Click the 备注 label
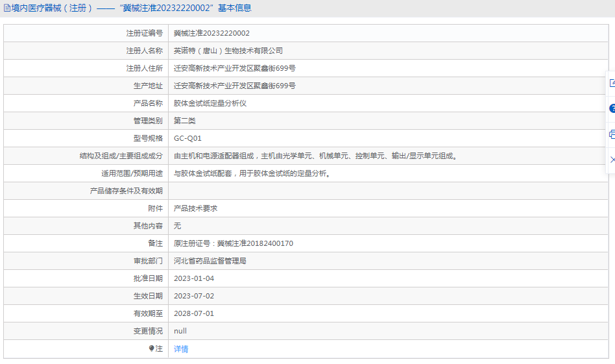The height and width of the screenshot is (364, 615). (x=155, y=243)
